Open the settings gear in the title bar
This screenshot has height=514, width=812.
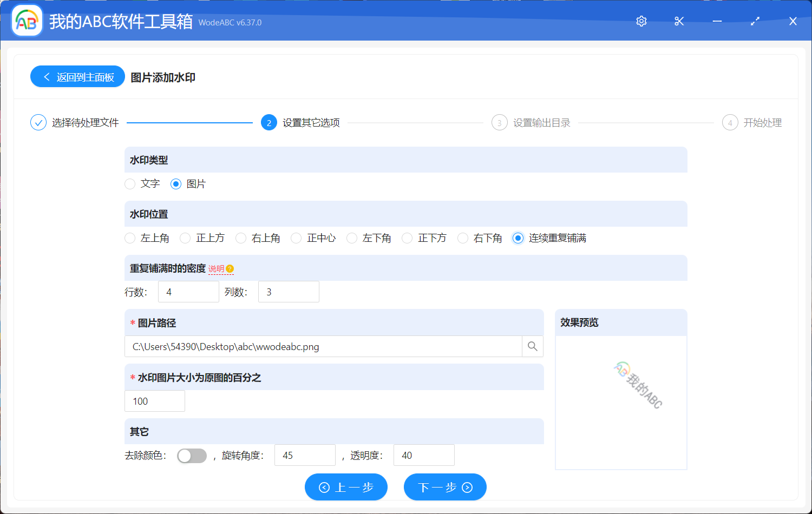(641, 21)
